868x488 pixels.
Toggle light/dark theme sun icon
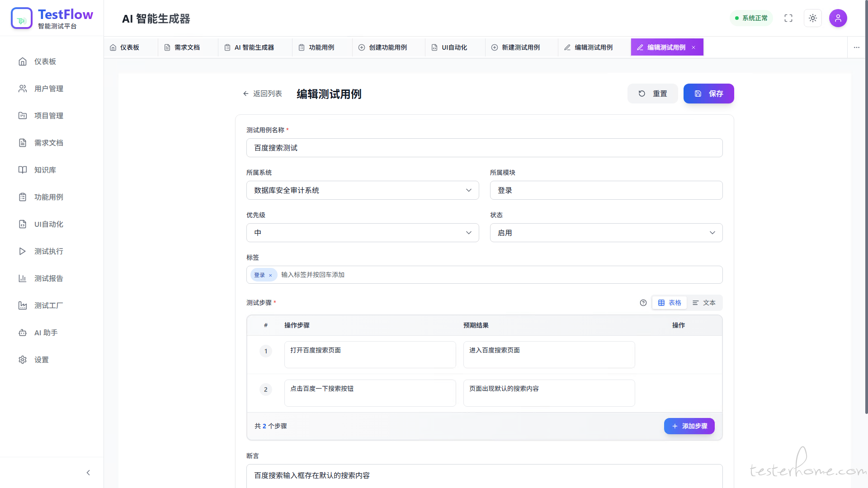812,18
